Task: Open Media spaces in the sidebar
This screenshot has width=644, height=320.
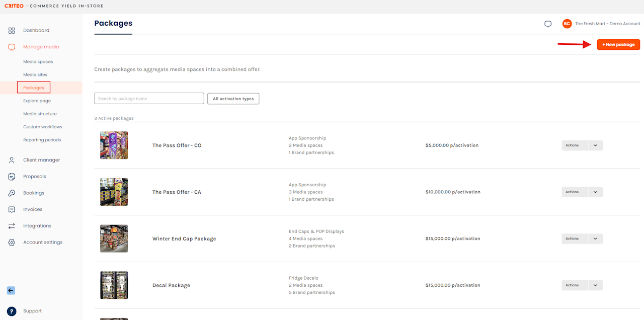Action: click(38, 62)
